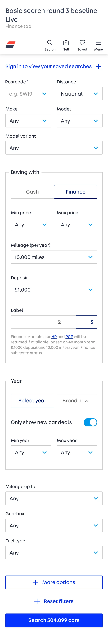
Task: Disable Only show new car deals toggle
Action: pyautogui.click(x=90, y=422)
